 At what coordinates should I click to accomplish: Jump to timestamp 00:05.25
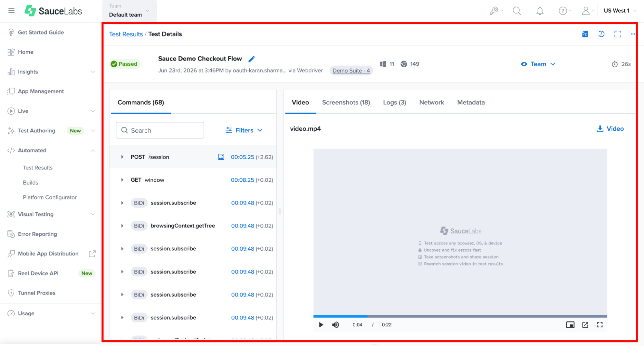[242, 157]
